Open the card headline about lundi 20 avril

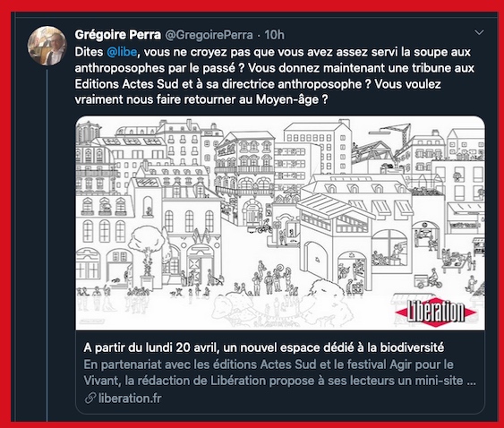click(263, 347)
